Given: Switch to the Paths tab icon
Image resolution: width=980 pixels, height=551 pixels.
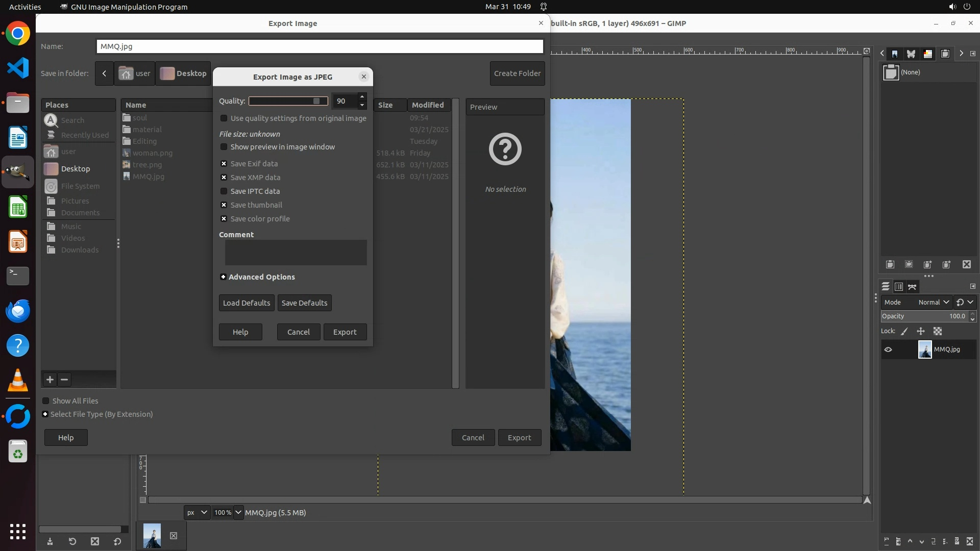Looking at the screenshot, I should coord(913,287).
